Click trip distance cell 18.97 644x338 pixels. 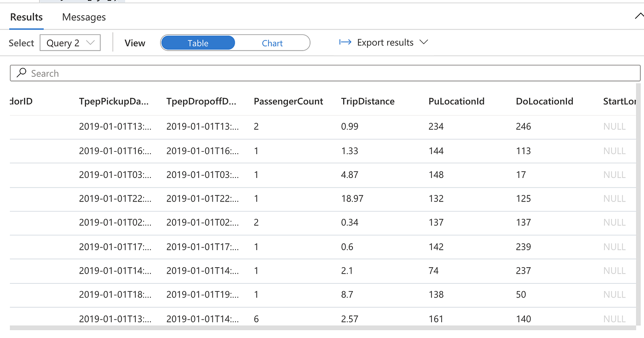tap(352, 199)
